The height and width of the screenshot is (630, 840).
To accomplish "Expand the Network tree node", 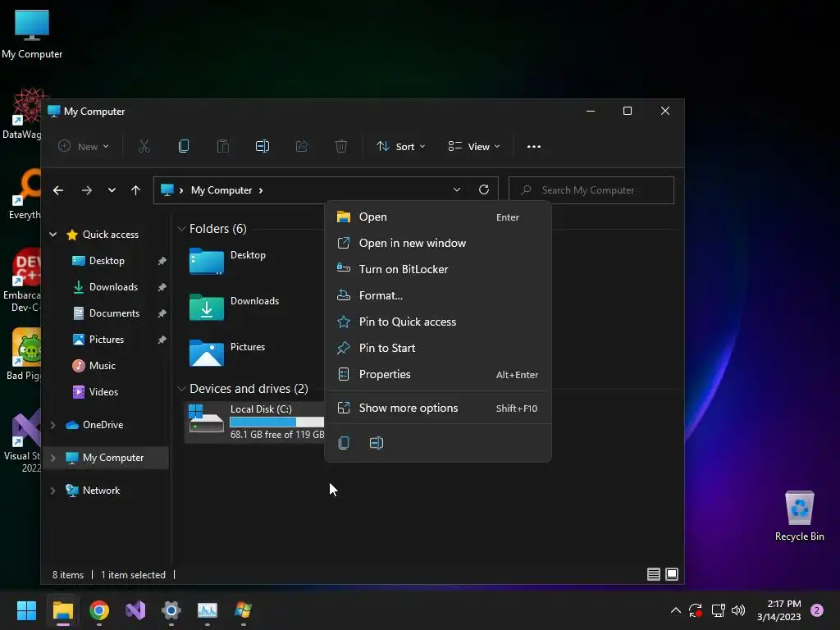I will (x=53, y=491).
